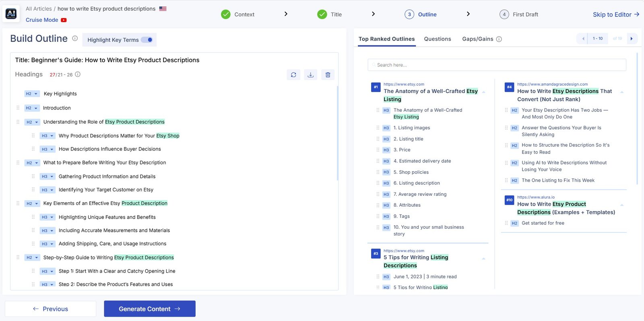Open H2 dropdown for 'Key Elements of an Effective Etsy'
Image resolution: width=644 pixels, height=321 pixels.
[32, 203]
